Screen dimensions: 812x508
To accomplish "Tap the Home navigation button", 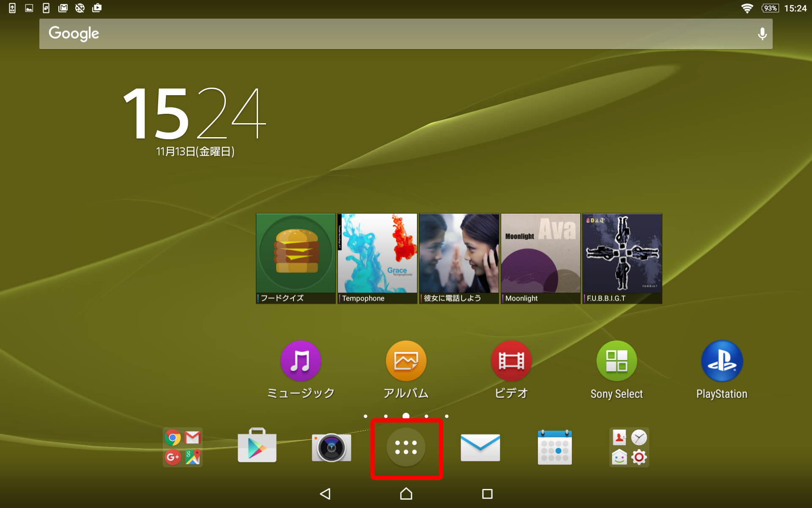I will click(406, 494).
